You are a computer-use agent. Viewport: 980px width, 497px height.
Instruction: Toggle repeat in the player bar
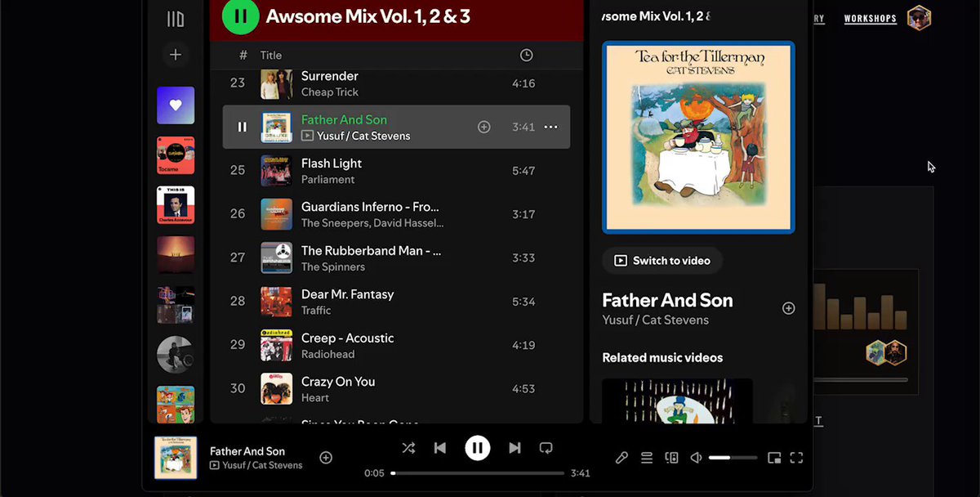click(546, 448)
